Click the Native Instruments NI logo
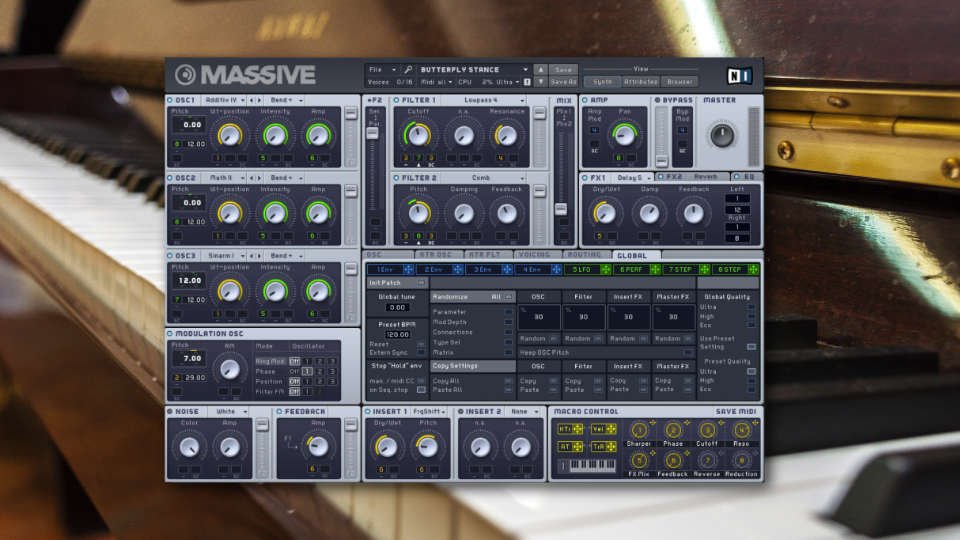The height and width of the screenshot is (540, 960). 738,75
